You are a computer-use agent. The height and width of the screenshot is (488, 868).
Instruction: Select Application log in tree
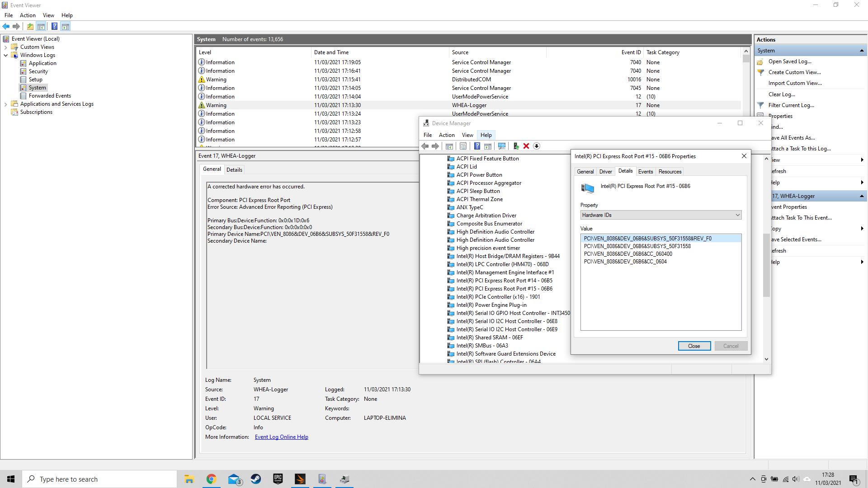[42, 63]
